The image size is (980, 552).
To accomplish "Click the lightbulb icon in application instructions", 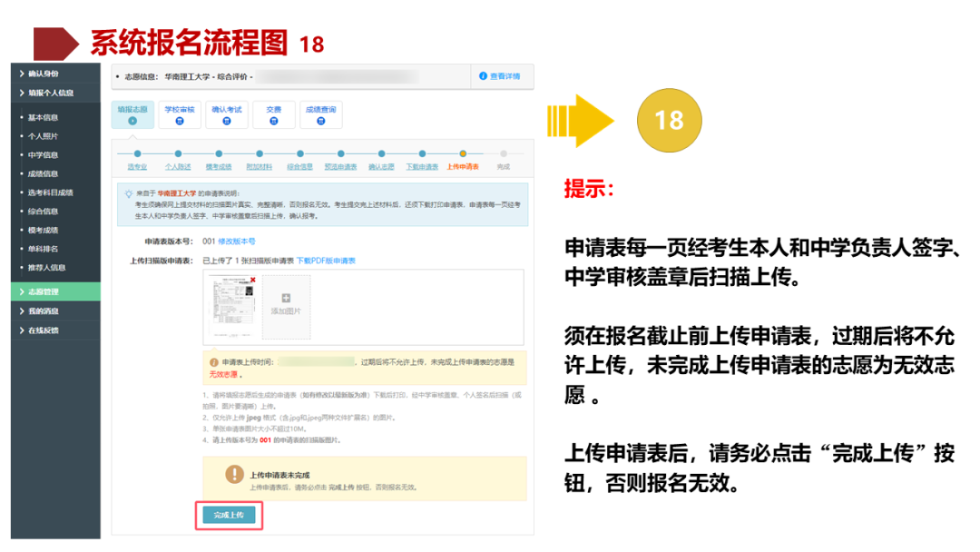I will pos(126,192).
